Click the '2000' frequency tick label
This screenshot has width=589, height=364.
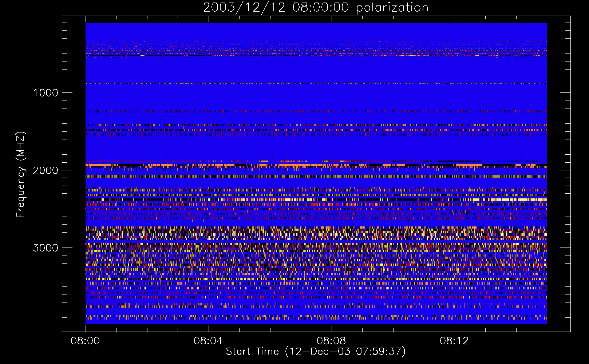tap(46, 170)
